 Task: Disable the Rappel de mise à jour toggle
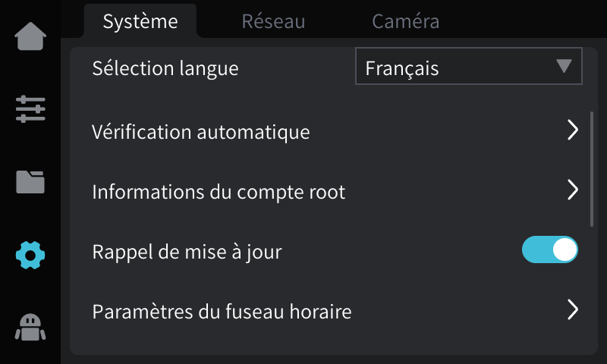tap(550, 250)
